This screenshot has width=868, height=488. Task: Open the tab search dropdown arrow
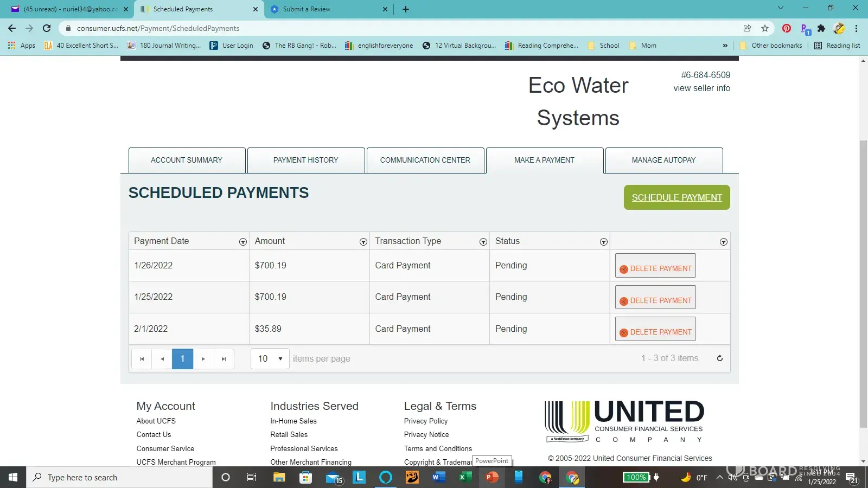(x=781, y=8)
